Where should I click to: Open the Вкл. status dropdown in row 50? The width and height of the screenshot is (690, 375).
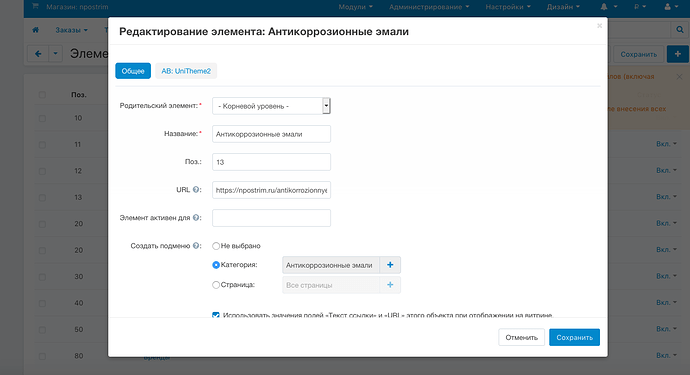click(666, 329)
